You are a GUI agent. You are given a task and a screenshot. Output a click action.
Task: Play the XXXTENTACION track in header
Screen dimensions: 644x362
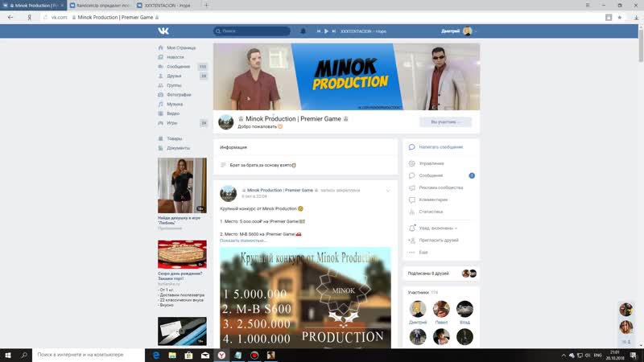point(326,31)
